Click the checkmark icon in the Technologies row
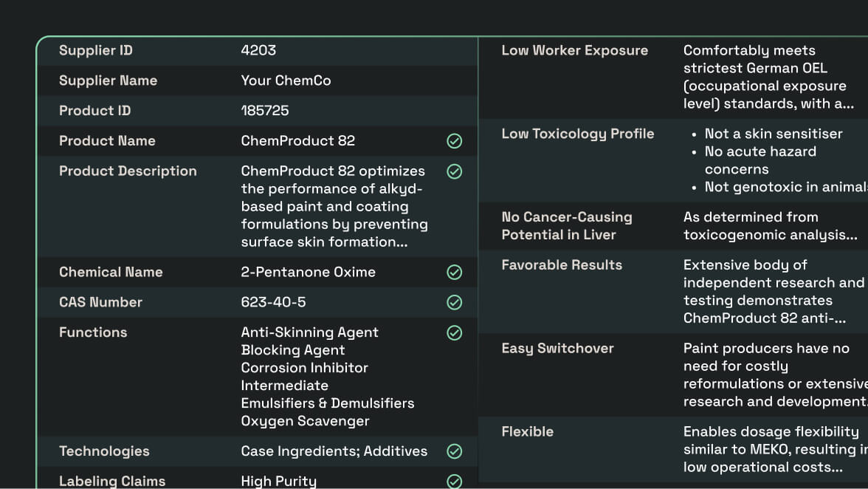Screen dimensions: 868x489 click(455, 451)
